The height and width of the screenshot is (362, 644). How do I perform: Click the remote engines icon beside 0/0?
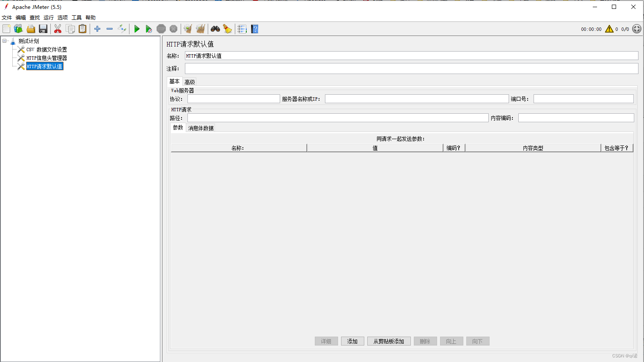click(637, 29)
